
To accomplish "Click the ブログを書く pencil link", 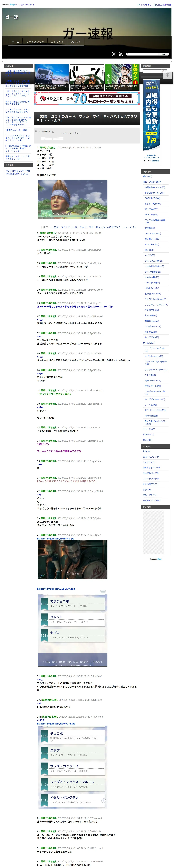I will (x=144, y=5).
